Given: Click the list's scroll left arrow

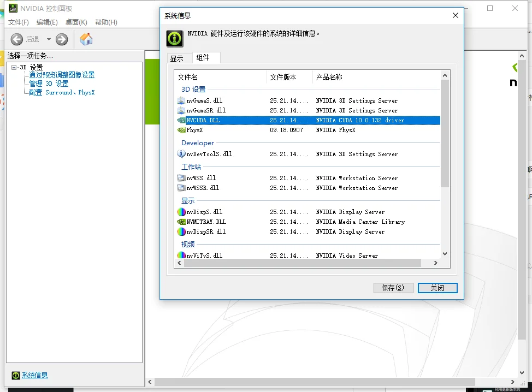Looking at the screenshot, I should (x=179, y=263).
